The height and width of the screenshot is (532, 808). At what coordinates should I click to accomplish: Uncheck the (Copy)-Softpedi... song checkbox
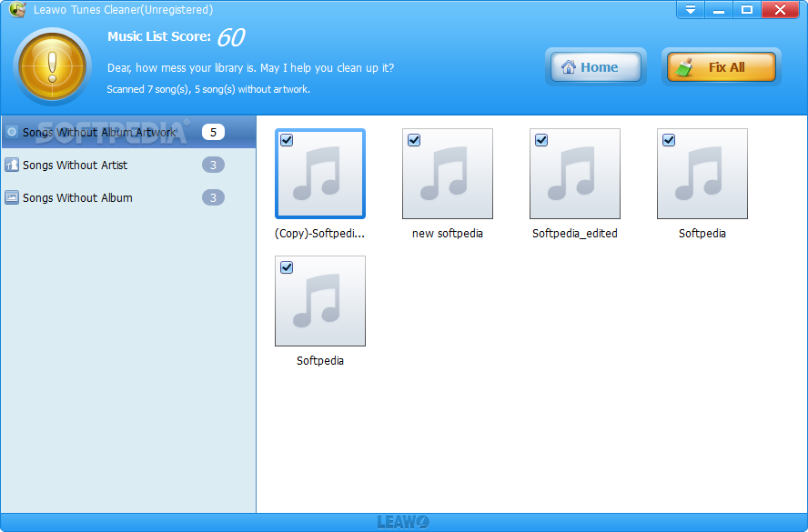tap(287, 140)
